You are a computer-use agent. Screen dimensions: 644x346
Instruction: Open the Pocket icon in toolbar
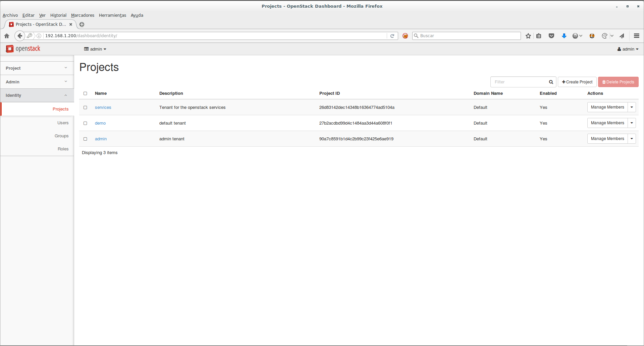click(551, 36)
